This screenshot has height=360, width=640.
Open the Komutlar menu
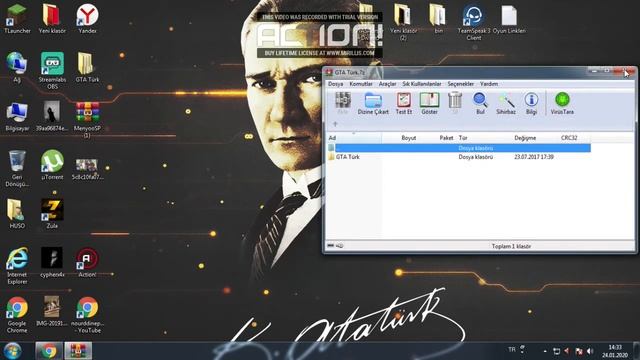click(361, 84)
